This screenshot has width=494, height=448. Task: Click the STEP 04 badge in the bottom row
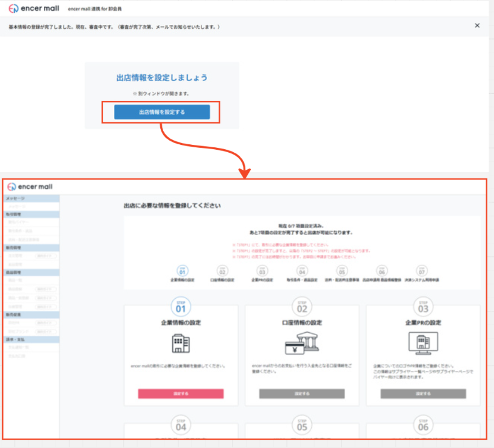click(x=181, y=425)
